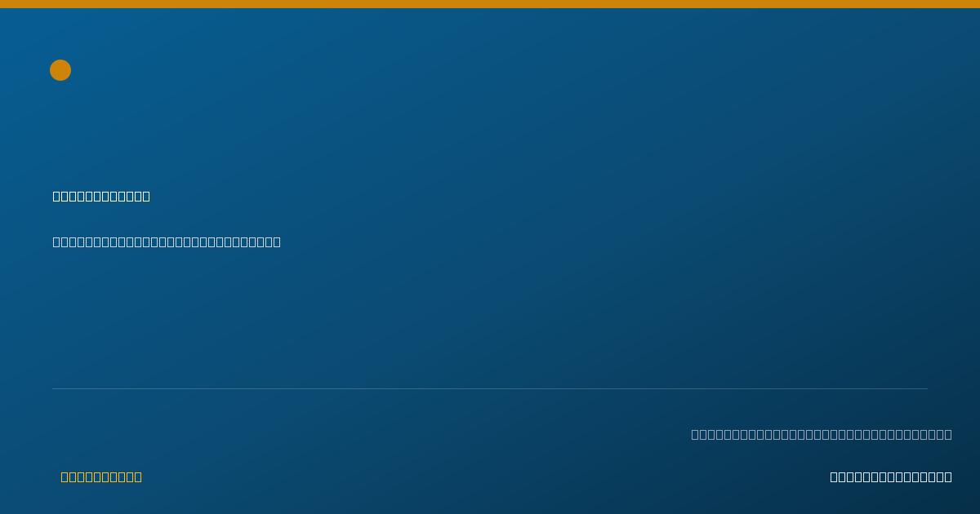Screen dimensions: 980x514
Task: Click the last box of the orange footer text
Action: point(138,476)
